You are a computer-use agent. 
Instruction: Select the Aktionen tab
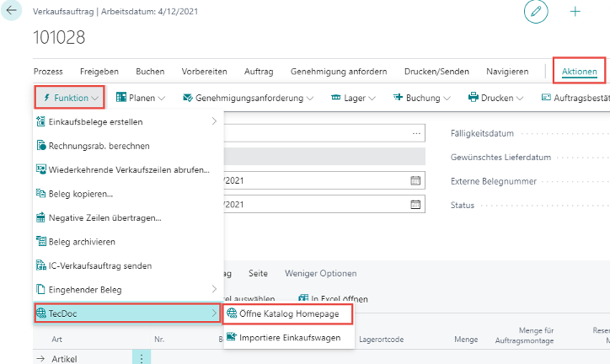(x=580, y=72)
